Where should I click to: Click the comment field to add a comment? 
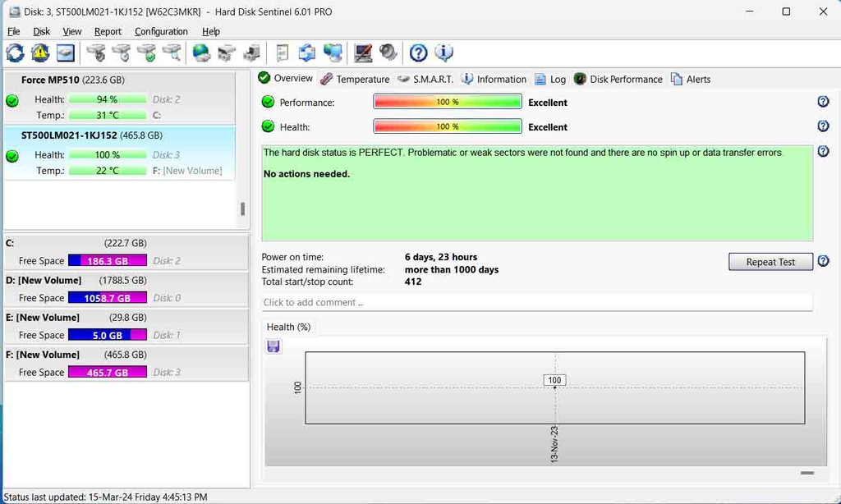[x=536, y=302]
